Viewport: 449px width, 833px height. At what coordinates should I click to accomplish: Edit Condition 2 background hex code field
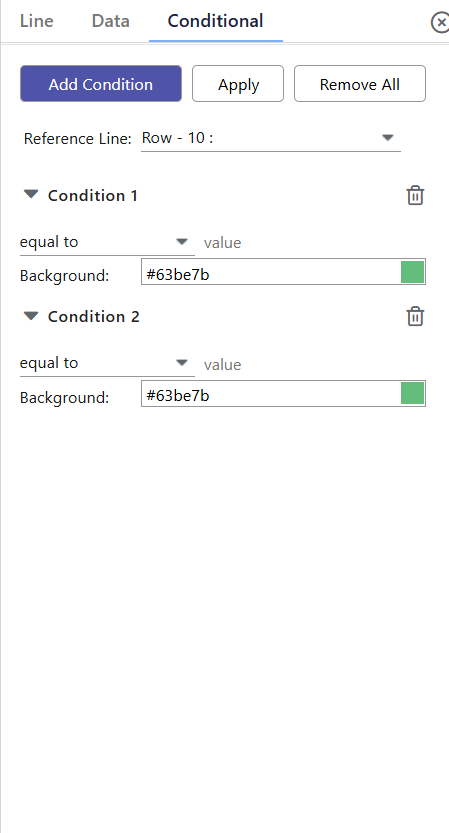pyautogui.click(x=271, y=395)
